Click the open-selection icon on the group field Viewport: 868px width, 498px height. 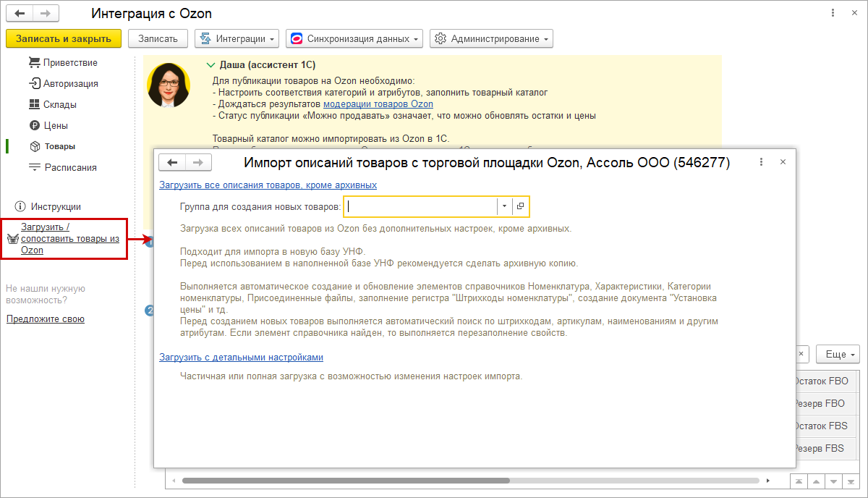coord(521,206)
